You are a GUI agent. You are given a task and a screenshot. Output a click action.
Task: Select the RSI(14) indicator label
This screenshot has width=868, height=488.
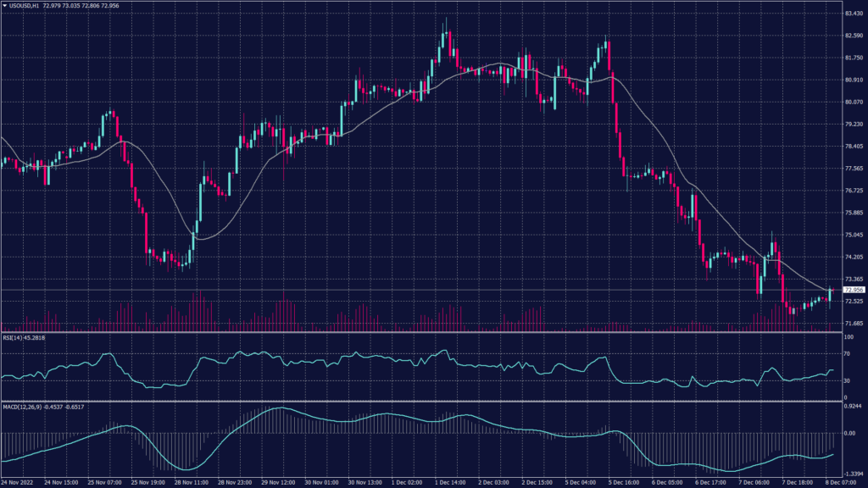22,338
